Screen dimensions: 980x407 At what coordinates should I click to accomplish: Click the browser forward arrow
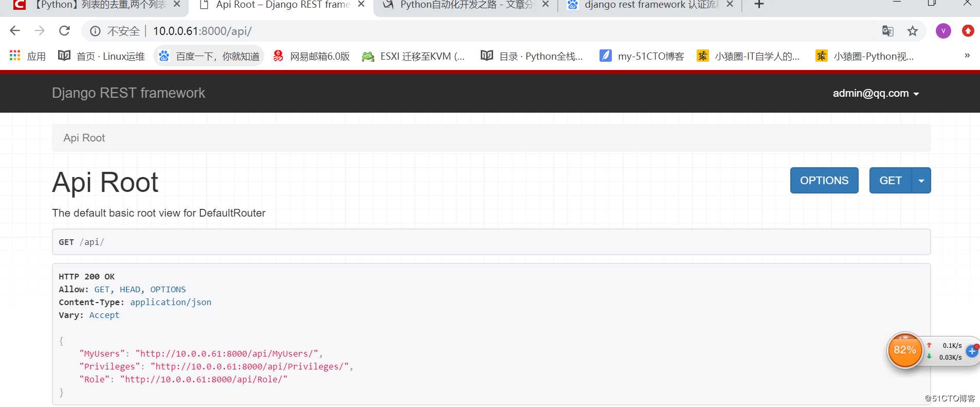click(40, 31)
